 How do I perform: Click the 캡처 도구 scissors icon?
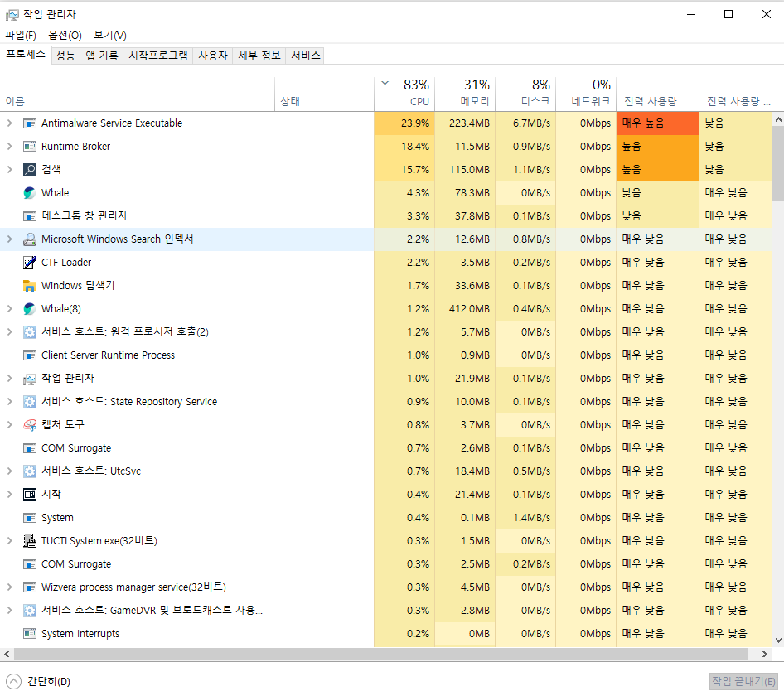point(30,425)
